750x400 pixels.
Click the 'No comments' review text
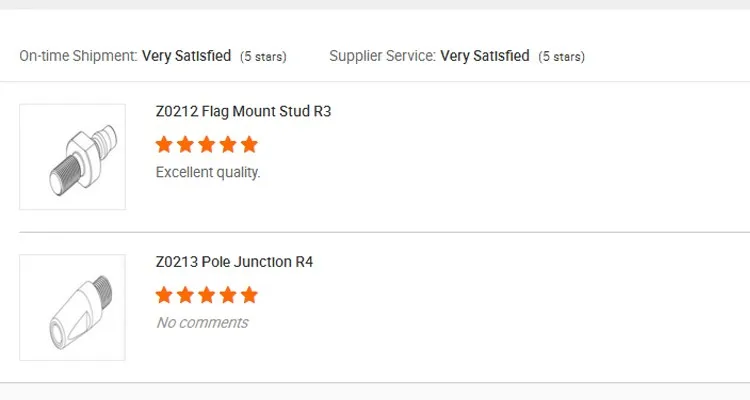click(202, 322)
